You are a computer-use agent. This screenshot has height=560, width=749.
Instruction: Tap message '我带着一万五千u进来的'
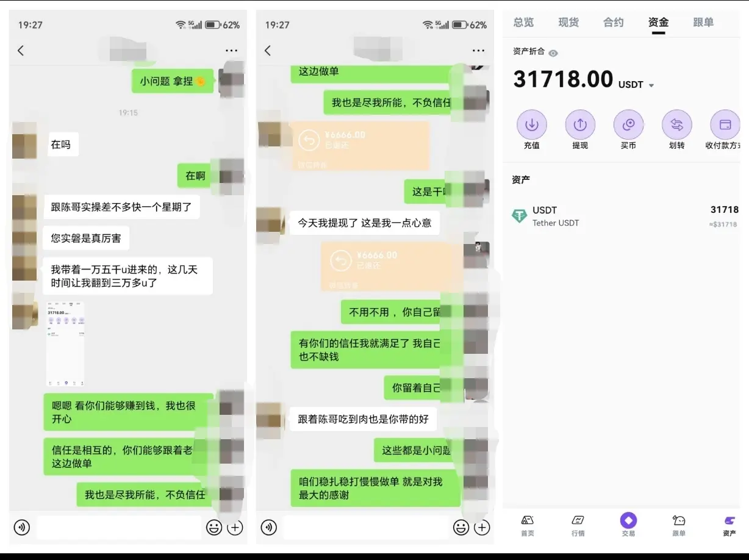pyautogui.click(x=128, y=276)
